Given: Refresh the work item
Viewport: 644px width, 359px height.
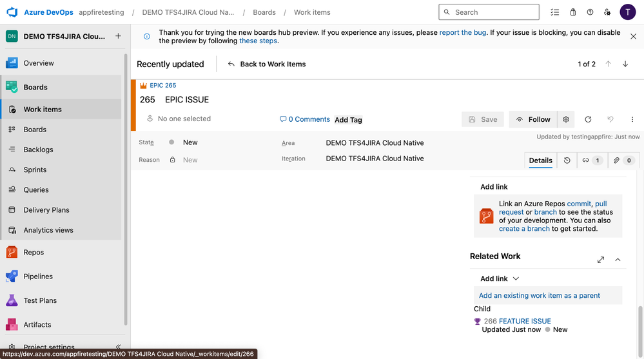Looking at the screenshot, I should point(588,119).
